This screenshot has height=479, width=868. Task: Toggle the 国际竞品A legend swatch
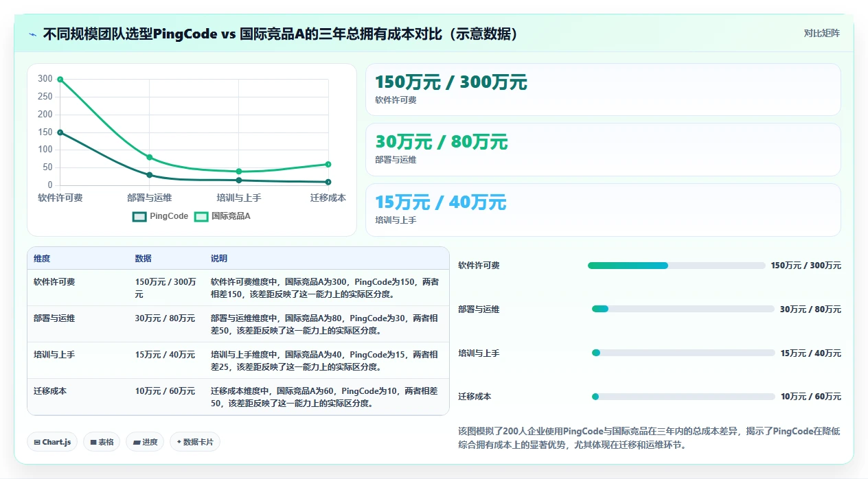(201, 216)
